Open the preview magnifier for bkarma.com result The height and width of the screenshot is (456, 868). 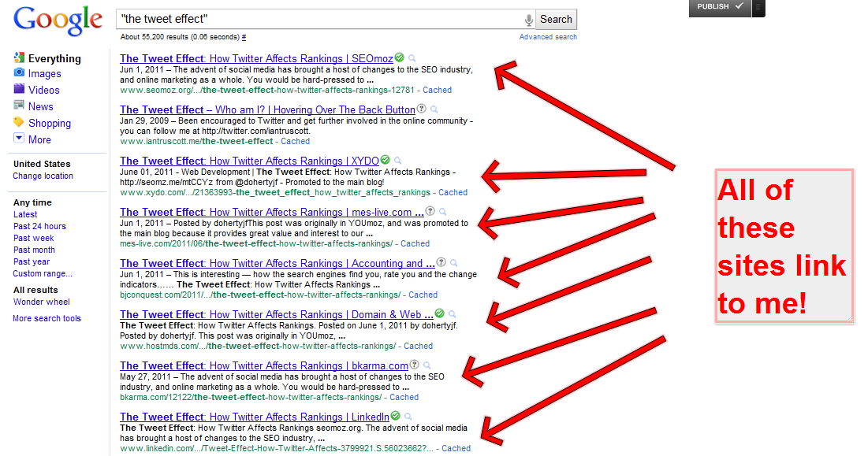[427, 365]
